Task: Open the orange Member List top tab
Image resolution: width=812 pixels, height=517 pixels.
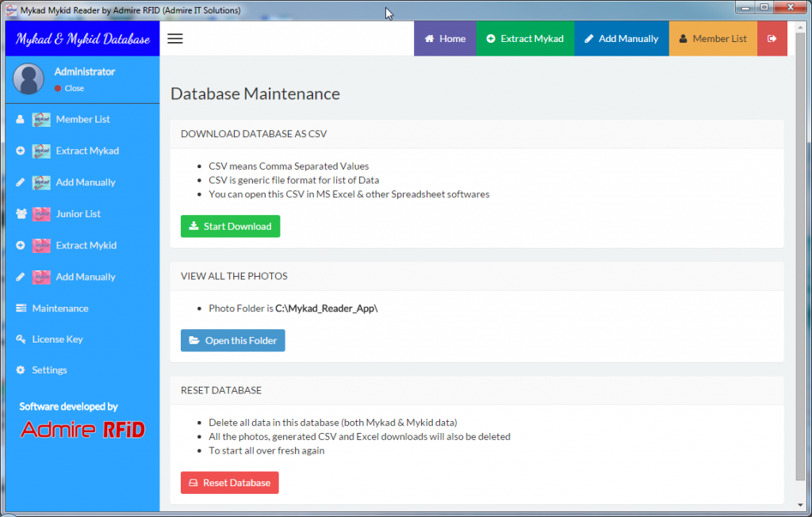Action: coord(712,39)
